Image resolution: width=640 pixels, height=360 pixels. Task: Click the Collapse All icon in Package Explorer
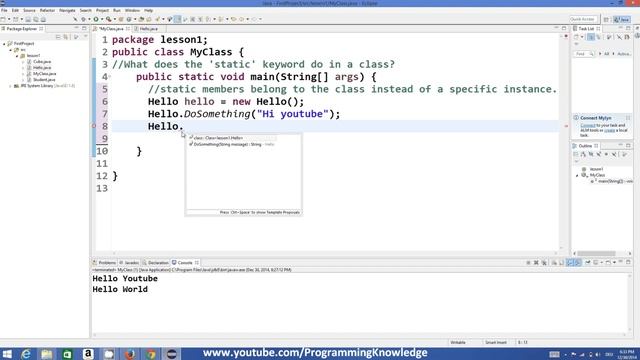pos(58,37)
